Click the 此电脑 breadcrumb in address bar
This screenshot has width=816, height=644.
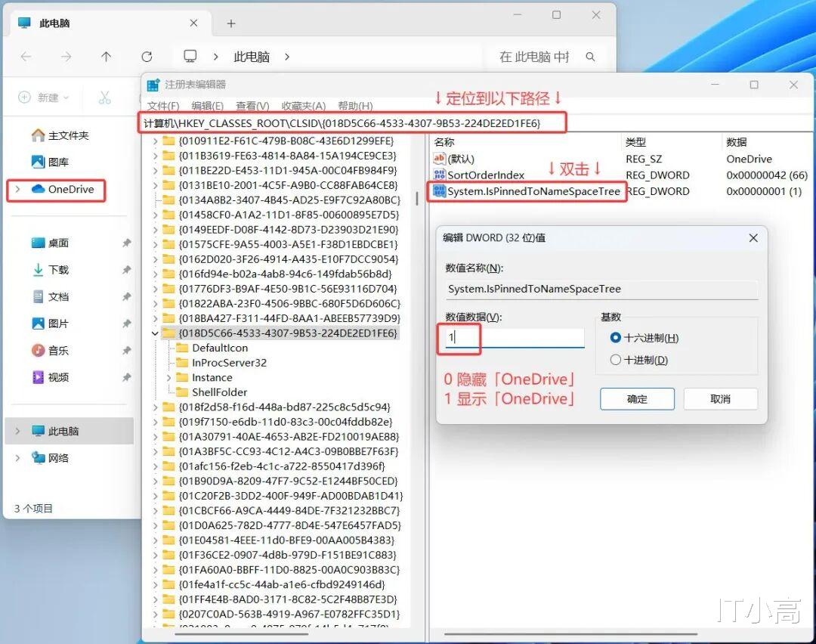[252, 56]
